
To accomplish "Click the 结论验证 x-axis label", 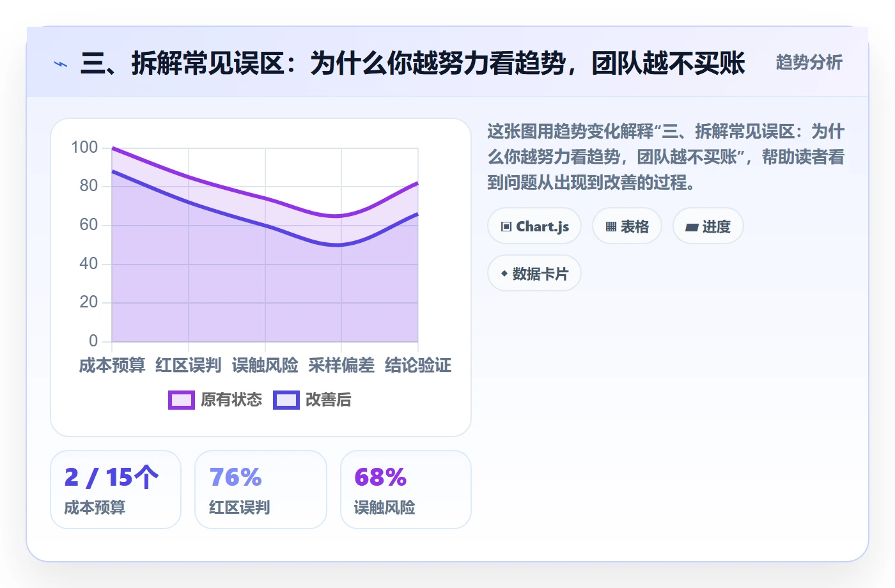I will [418, 366].
